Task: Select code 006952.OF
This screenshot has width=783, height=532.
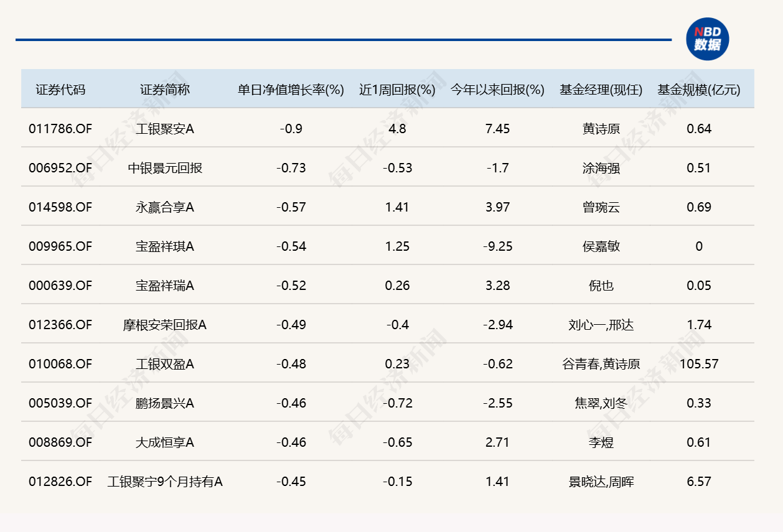Action: (60, 168)
